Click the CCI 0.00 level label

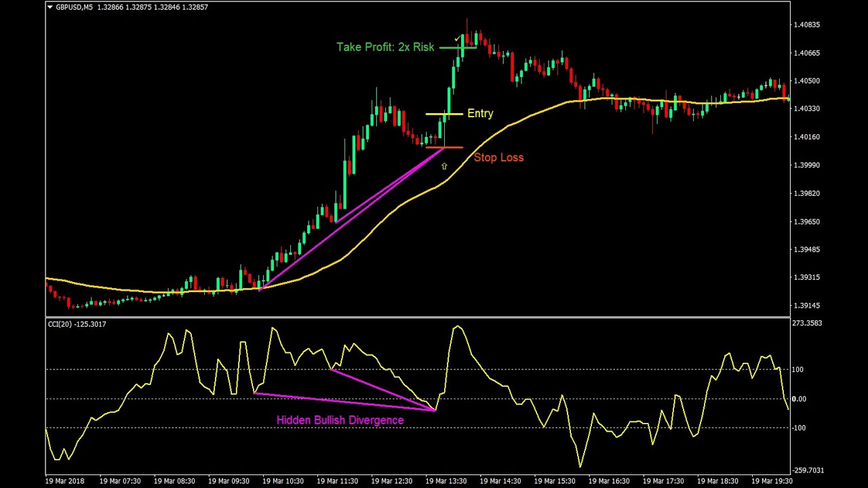(x=799, y=399)
